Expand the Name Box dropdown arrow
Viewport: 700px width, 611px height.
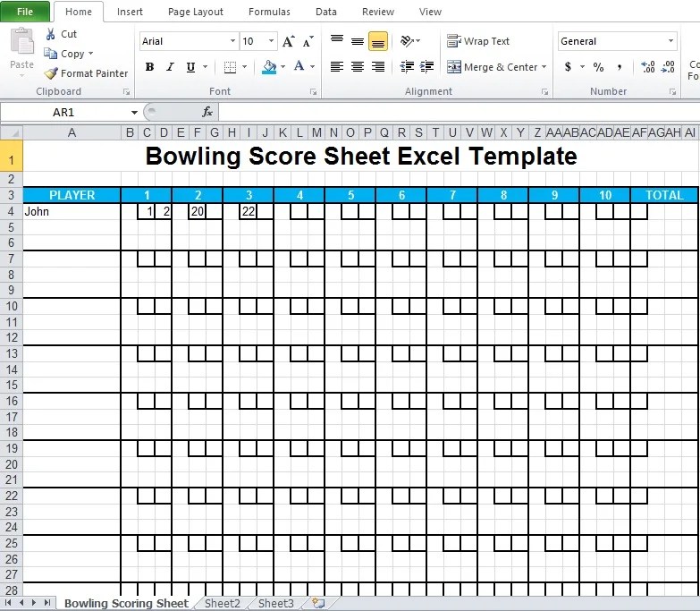[x=134, y=113]
